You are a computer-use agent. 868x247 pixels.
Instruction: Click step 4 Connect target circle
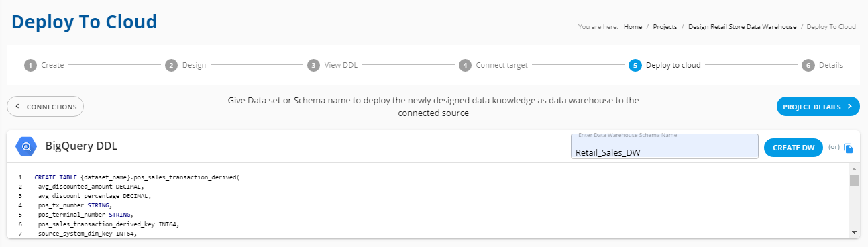(465, 65)
